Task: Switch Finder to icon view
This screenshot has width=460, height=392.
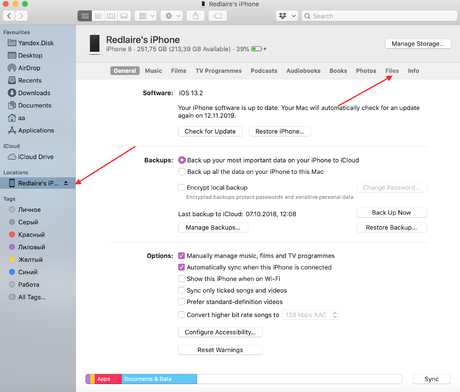Action: [x=85, y=16]
